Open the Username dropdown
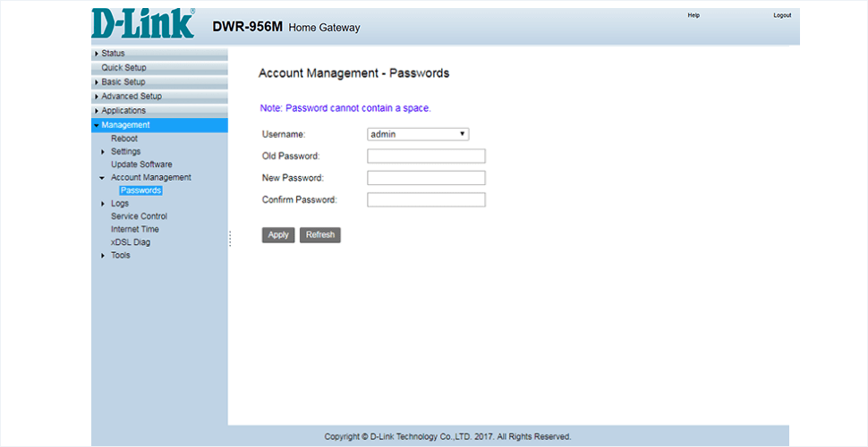The height and width of the screenshot is (447, 868). coord(418,134)
